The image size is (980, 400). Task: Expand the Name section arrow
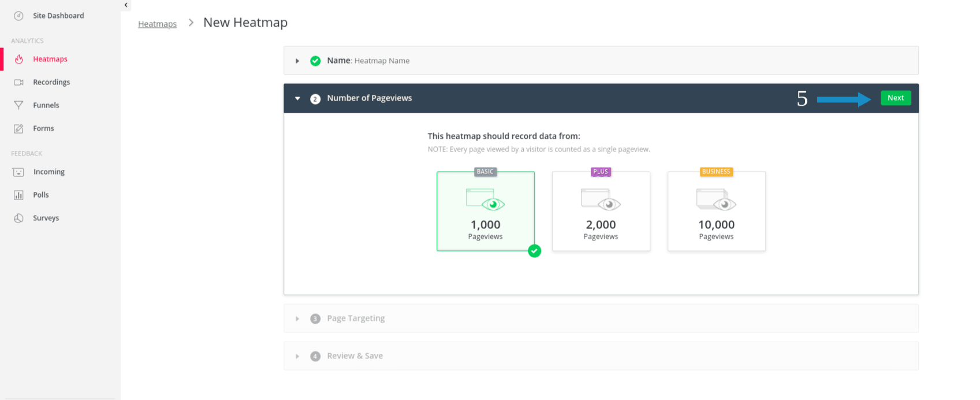pyautogui.click(x=297, y=61)
